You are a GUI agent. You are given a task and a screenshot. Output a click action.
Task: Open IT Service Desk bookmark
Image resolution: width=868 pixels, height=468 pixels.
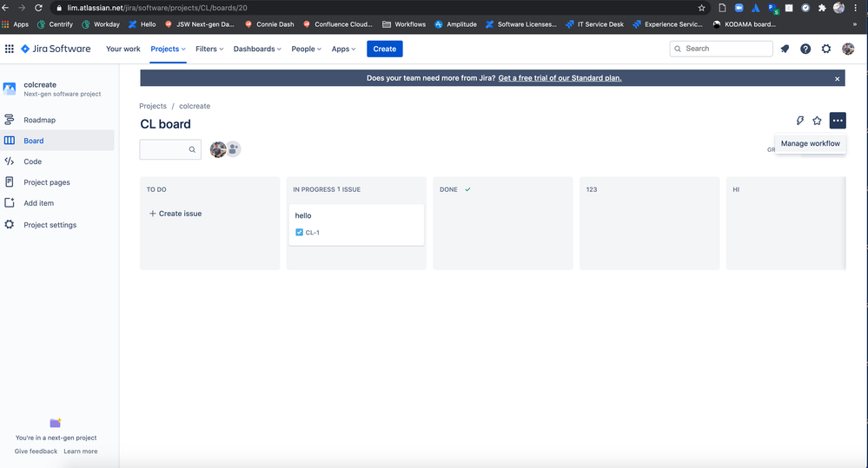[x=594, y=24]
